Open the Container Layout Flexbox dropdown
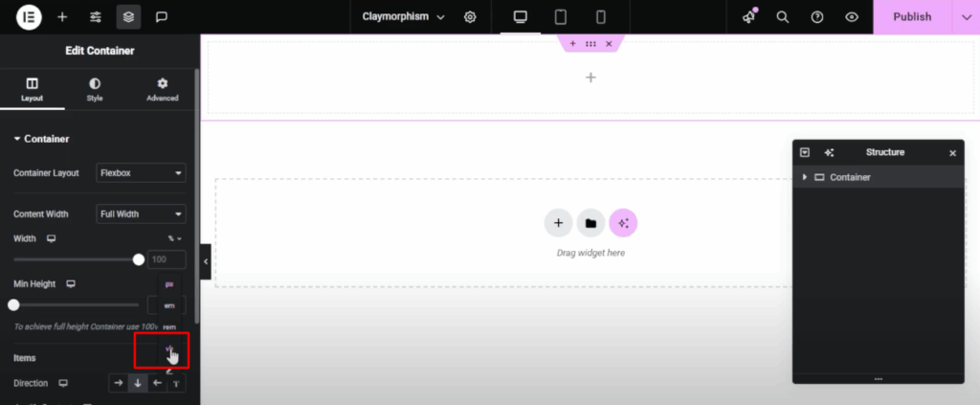Screen dimensions: 980x405 pos(141,172)
